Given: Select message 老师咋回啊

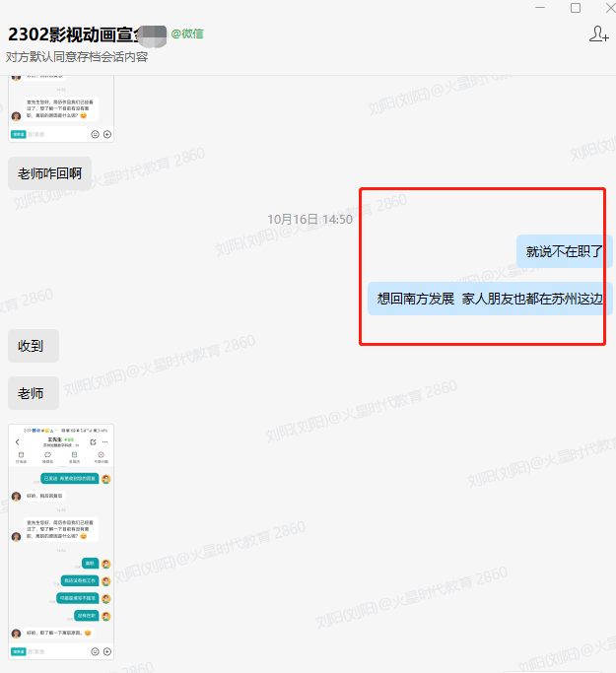Looking at the screenshot, I should coord(50,173).
